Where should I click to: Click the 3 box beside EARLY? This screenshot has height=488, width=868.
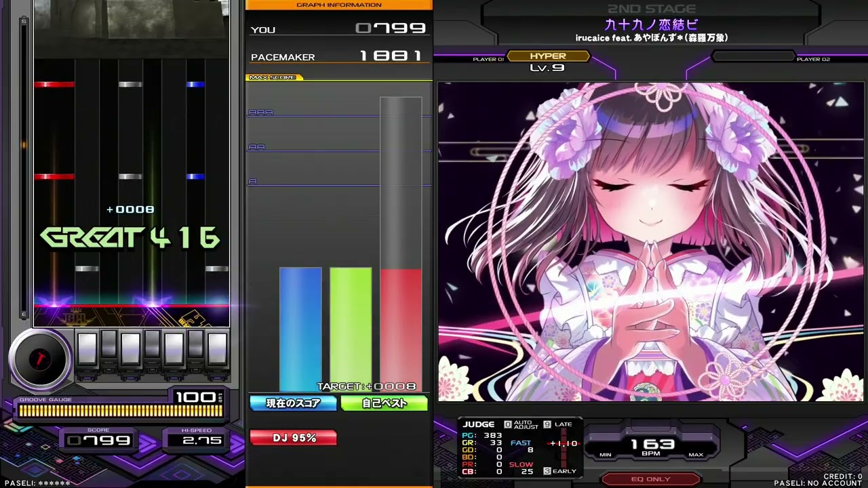547,471
